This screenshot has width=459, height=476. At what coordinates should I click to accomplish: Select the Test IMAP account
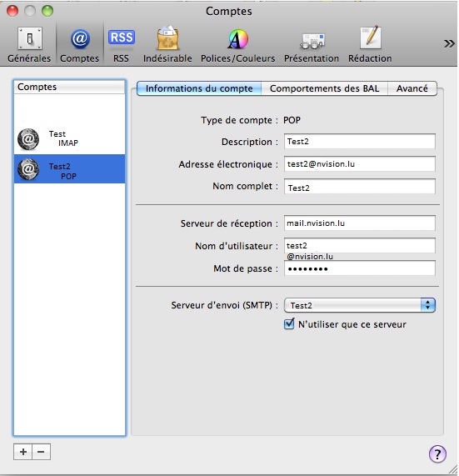pos(69,138)
